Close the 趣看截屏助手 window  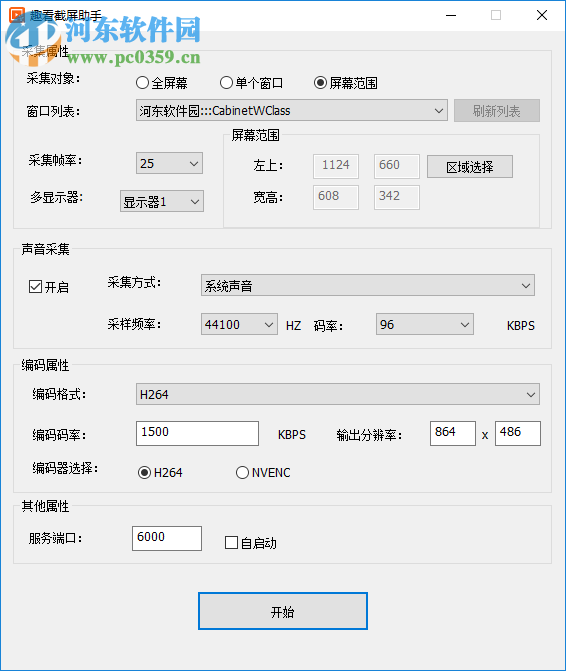542,15
